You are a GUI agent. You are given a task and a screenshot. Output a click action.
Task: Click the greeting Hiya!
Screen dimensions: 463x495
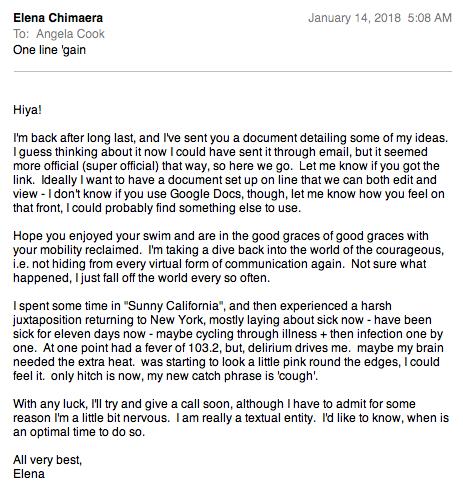coord(27,110)
